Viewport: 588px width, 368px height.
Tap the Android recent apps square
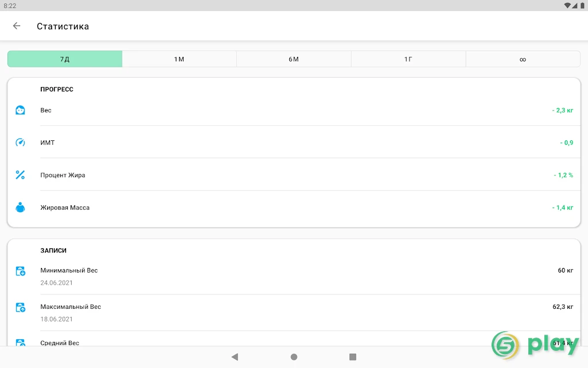[x=353, y=356]
